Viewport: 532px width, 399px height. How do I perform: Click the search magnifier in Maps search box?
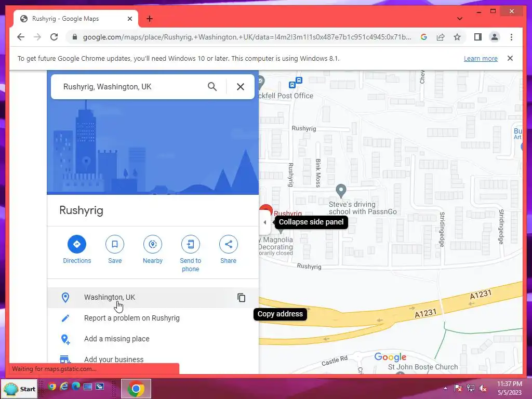(x=212, y=87)
